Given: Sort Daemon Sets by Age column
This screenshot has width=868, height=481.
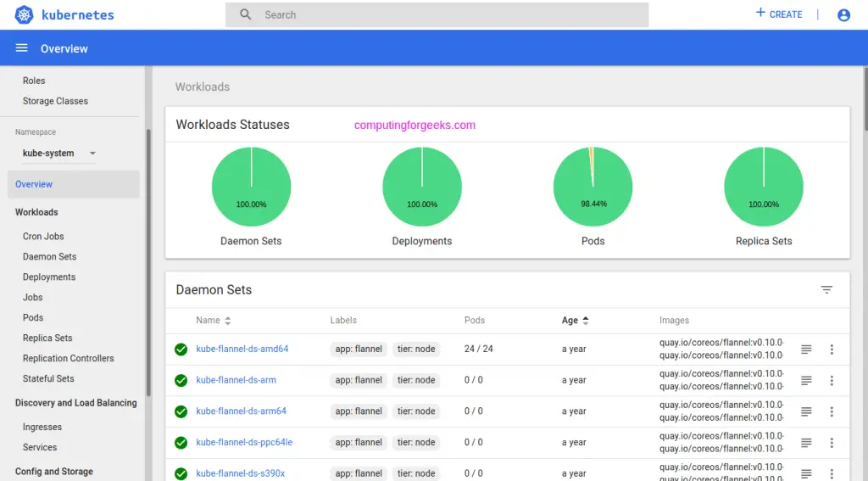Looking at the screenshot, I should pyautogui.click(x=576, y=321).
